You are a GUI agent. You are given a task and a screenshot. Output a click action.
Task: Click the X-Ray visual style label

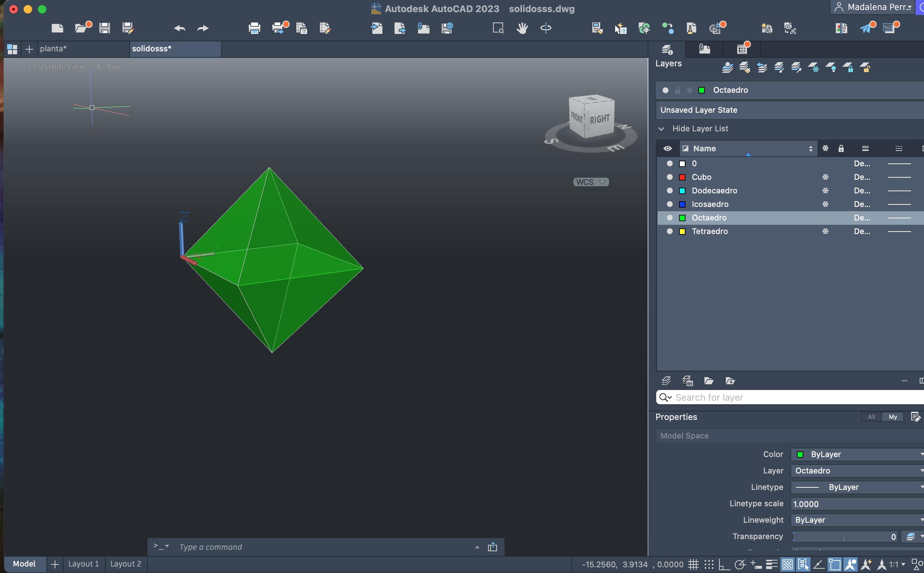(108, 66)
